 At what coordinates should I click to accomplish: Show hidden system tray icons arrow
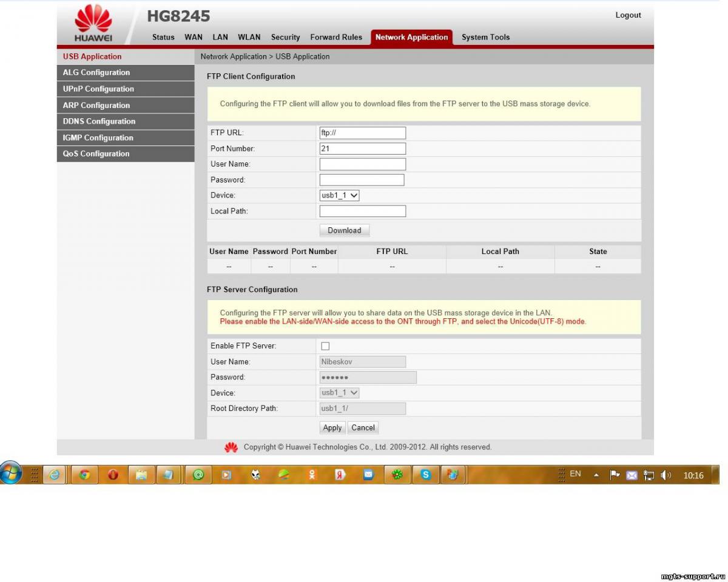(596, 475)
